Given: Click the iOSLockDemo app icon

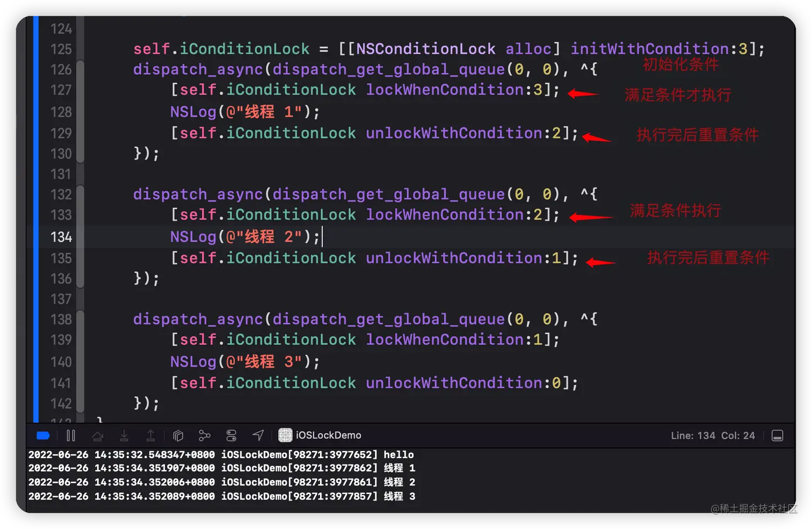Looking at the screenshot, I should coord(285,435).
